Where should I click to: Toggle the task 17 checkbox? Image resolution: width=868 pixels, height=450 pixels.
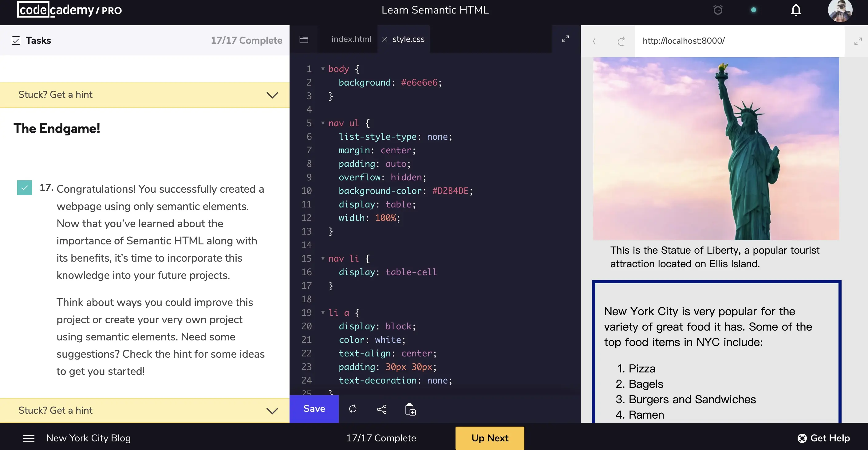[x=25, y=187]
